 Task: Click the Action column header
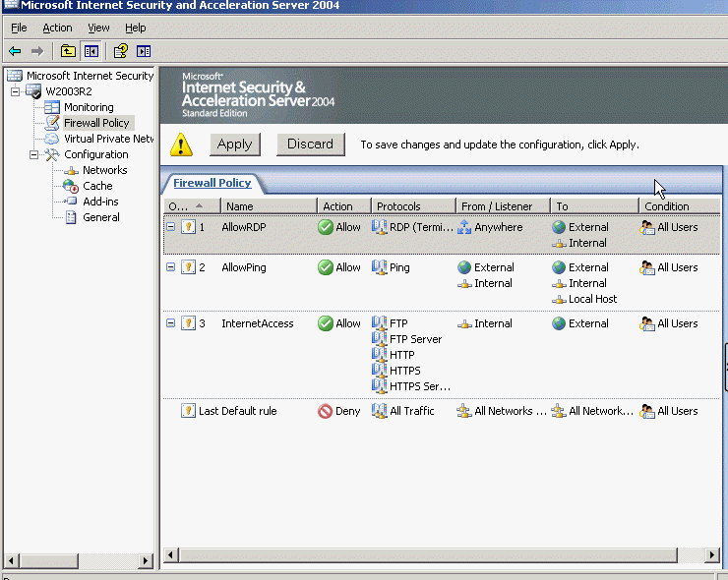tap(344, 206)
